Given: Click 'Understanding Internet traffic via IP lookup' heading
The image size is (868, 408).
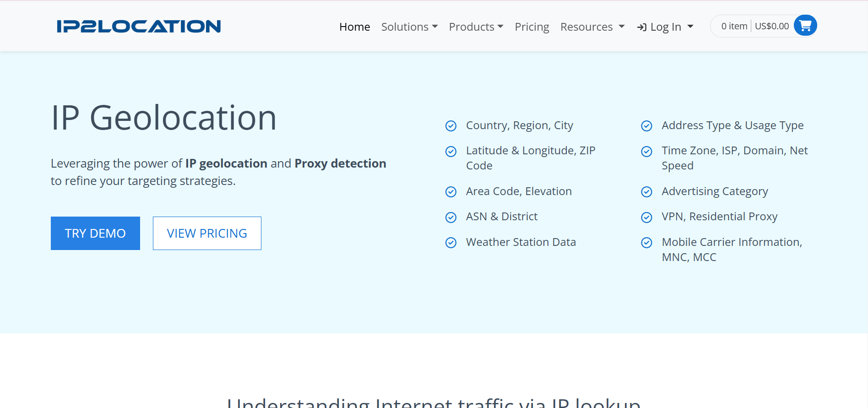Looking at the screenshot, I should click(x=434, y=402).
